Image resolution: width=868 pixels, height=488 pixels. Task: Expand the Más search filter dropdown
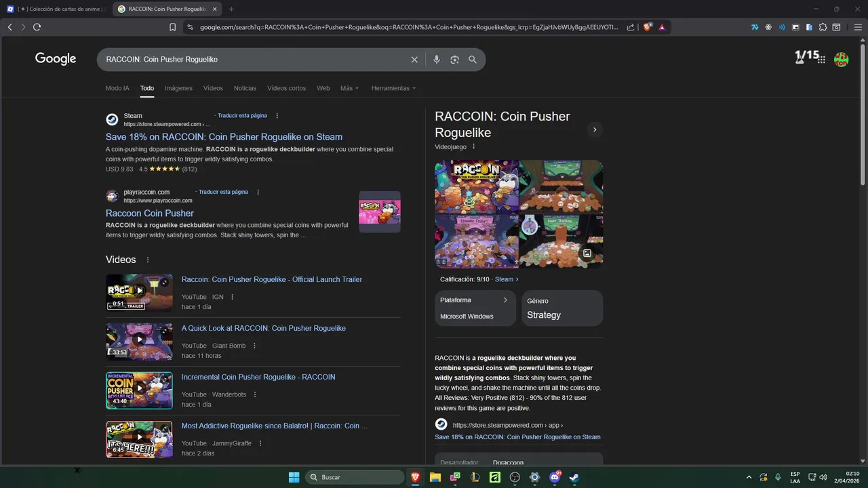tap(349, 88)
